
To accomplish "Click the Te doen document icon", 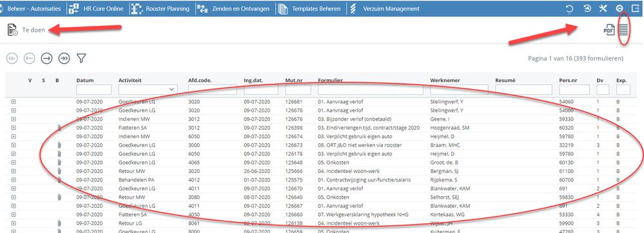I will tap(12, 30).
